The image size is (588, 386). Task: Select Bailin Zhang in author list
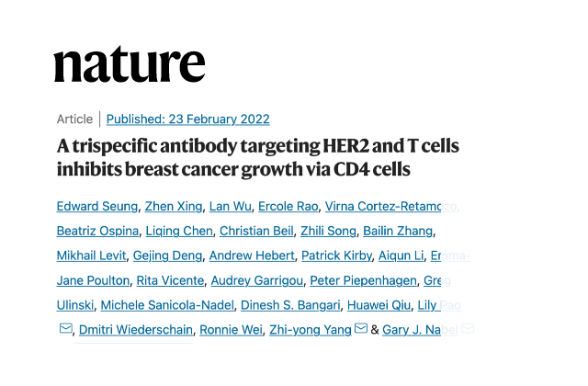pos(398,231)
